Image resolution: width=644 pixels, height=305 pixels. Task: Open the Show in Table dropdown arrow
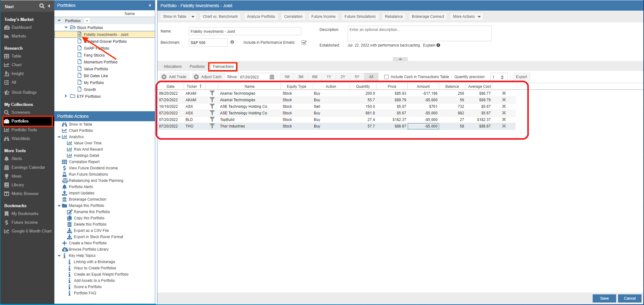(x=193, y=17)
